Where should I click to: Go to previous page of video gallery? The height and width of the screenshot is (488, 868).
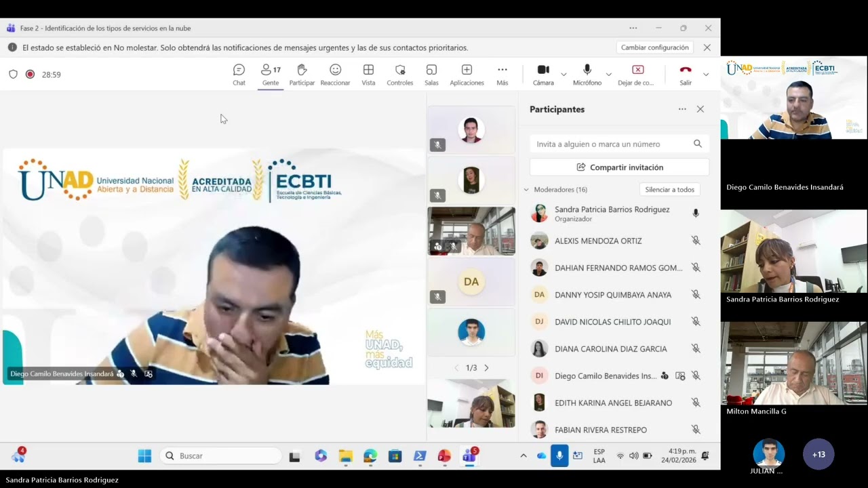coord(456,368)
